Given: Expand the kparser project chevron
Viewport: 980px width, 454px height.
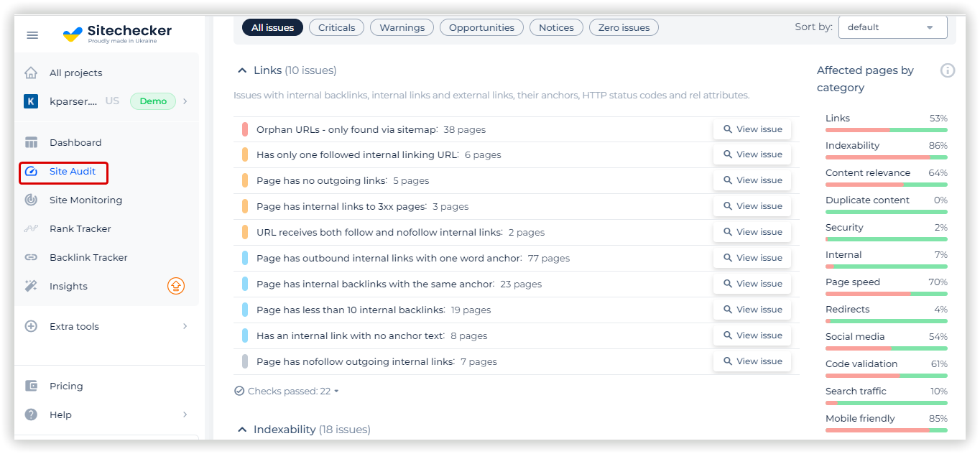Looking at the screenshot, I should coord(185,101).
